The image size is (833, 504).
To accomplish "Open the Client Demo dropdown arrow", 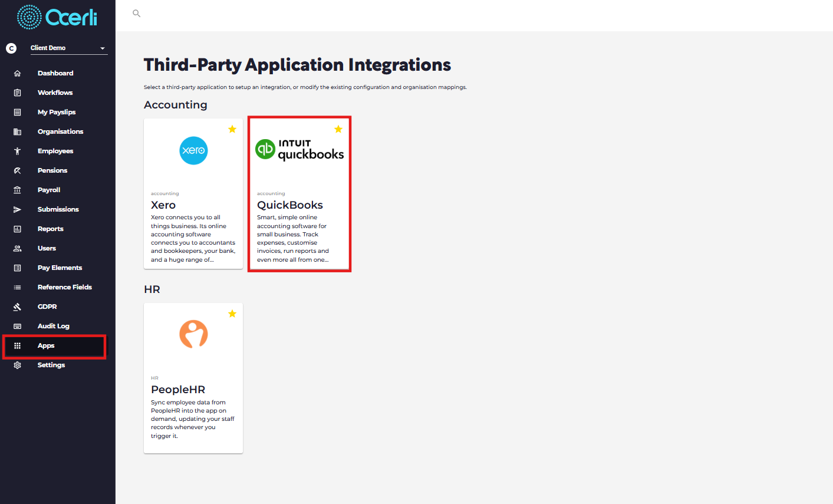I will click(103, 48).
